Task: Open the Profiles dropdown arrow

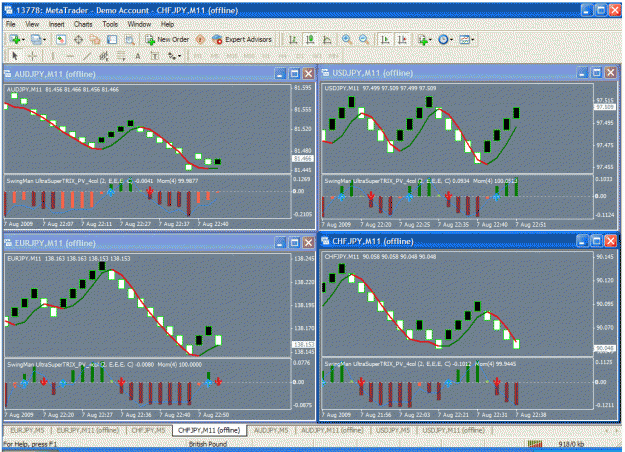Action: pyautogui.click(x=44, y=39)
